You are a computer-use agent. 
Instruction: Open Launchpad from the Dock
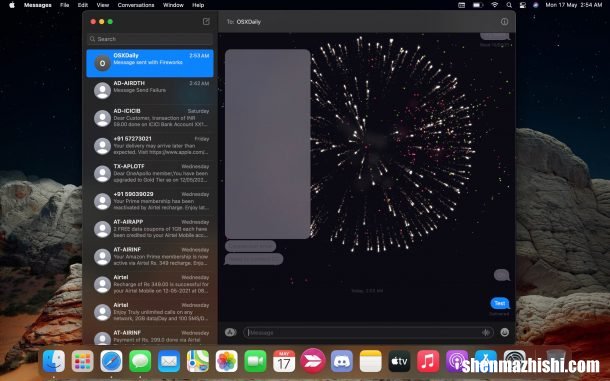point(82,361)
